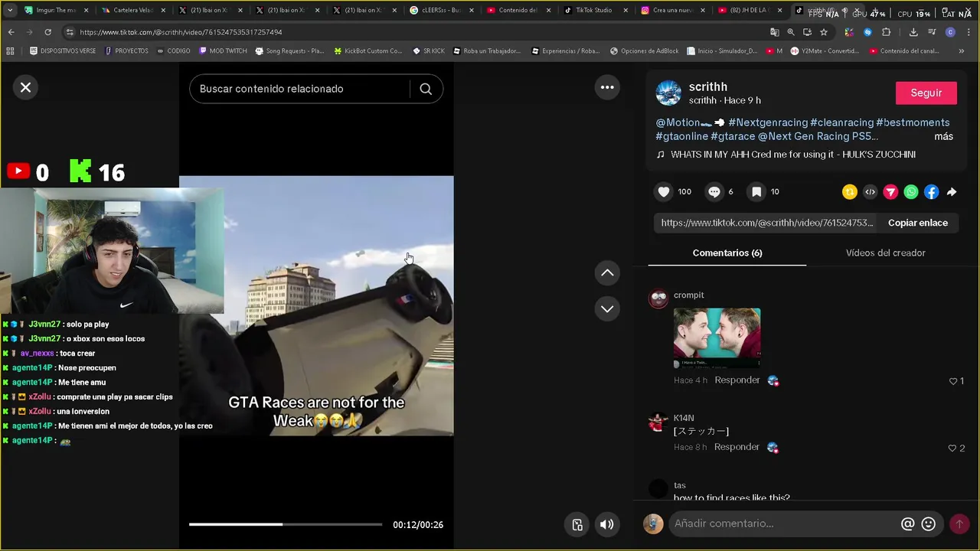Open more share options arrow
The width and height of the screenshot is (980, 551).
point(952,192)
